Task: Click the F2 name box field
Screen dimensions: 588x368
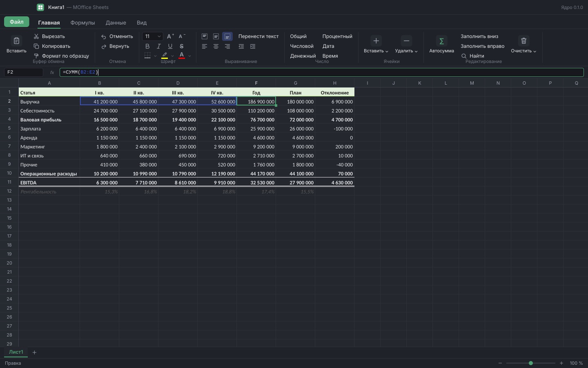Action: (x=24, y=72)
